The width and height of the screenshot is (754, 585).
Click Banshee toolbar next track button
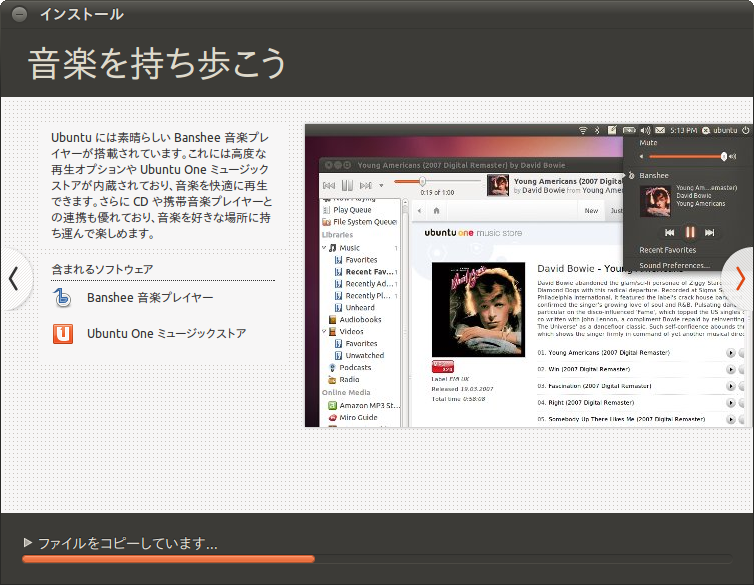365,186
